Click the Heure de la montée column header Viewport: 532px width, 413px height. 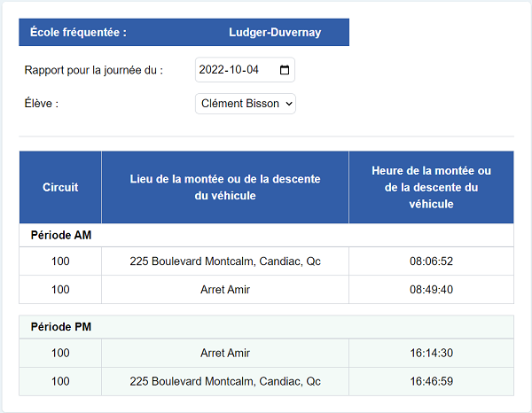click(431, 187)
